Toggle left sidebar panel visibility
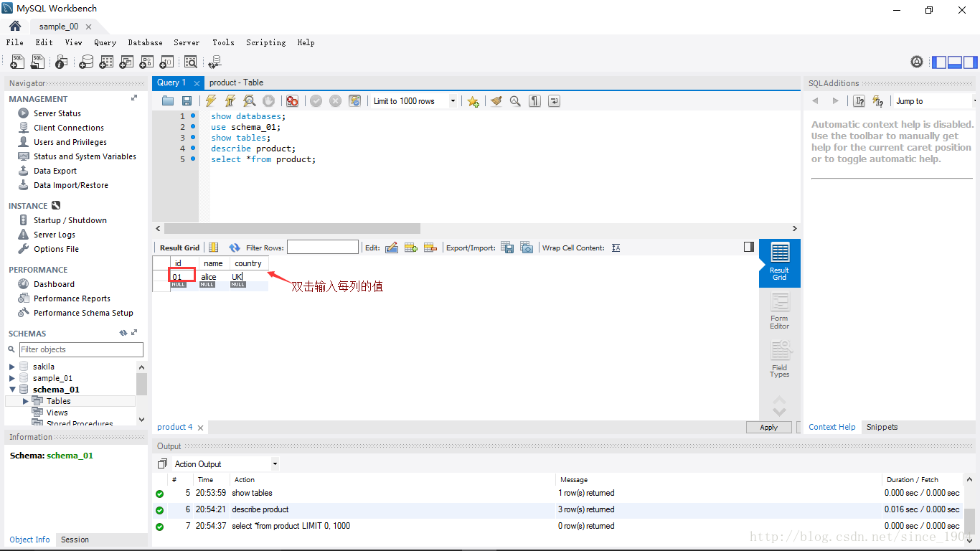Screen dimensions: 980x551 click(939, 62)
